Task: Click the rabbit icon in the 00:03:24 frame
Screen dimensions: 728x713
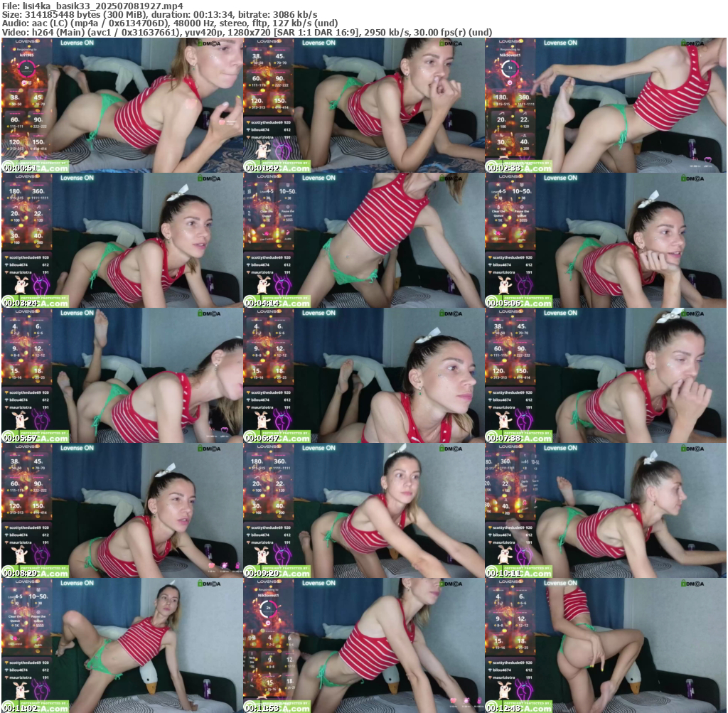Action: coord(21,286)
